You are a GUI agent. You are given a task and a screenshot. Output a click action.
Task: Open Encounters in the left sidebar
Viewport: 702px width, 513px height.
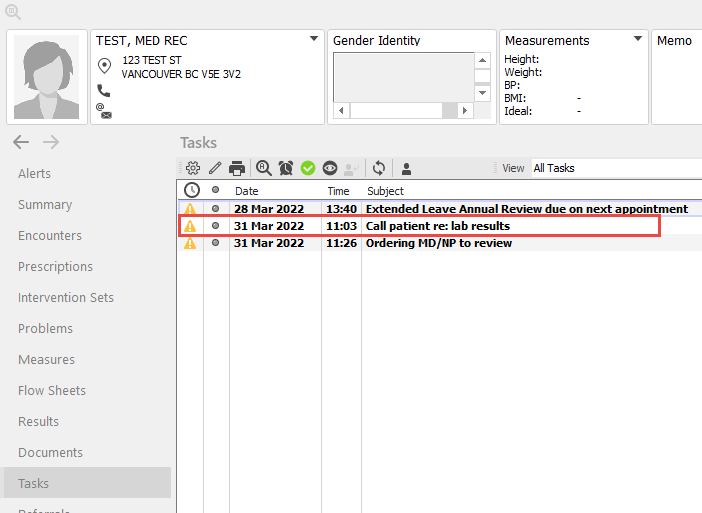pos(50,236)
